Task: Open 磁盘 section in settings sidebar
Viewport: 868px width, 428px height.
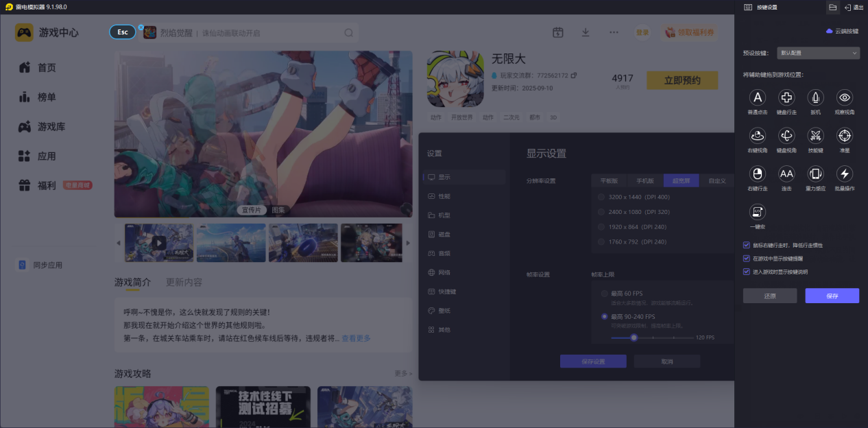Action: (464, 235)
